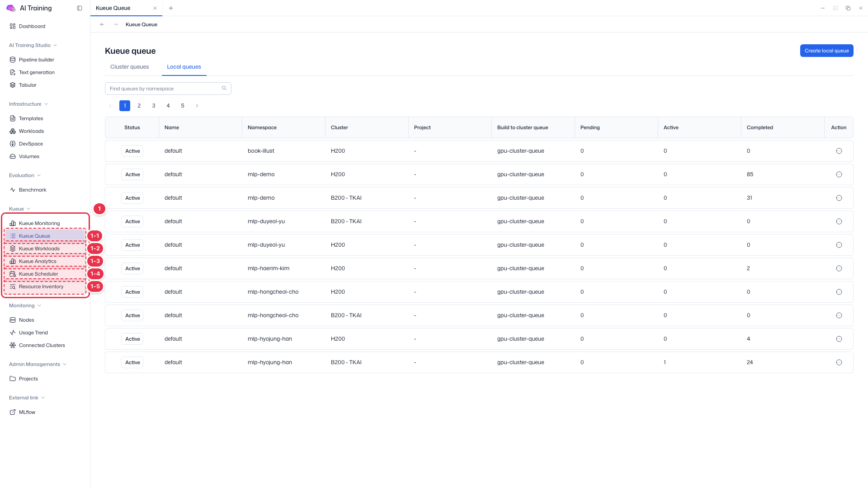Navigate back with arrow button
868x488 pixels.
click(102, 24)
